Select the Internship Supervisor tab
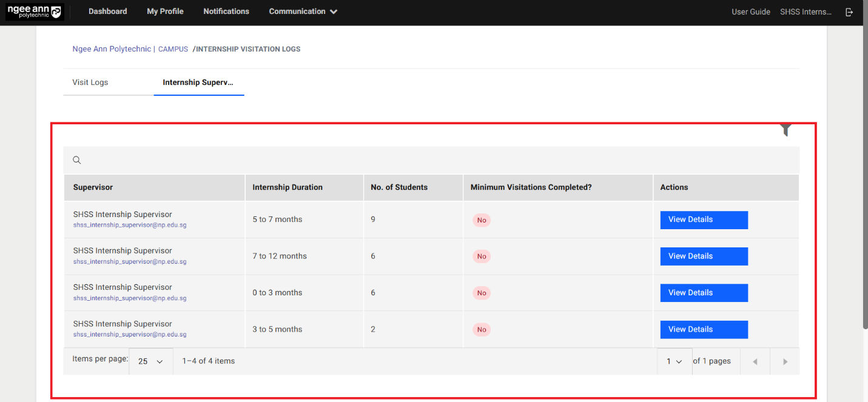868x402 pixels. (x=198, y=82)
